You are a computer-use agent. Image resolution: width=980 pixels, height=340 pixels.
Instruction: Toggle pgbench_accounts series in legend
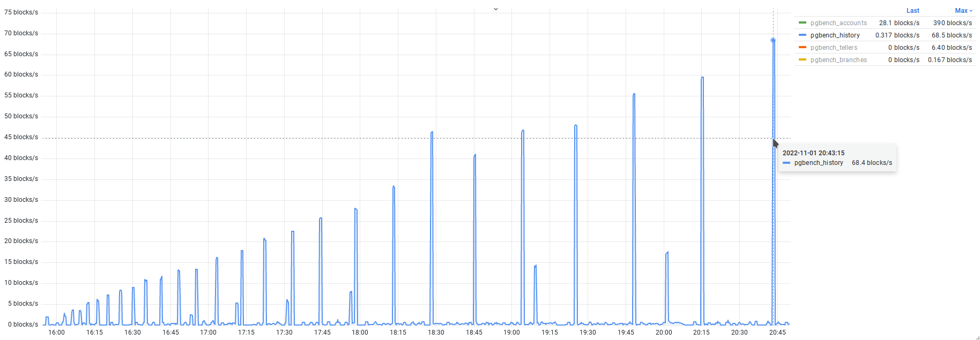838,23
